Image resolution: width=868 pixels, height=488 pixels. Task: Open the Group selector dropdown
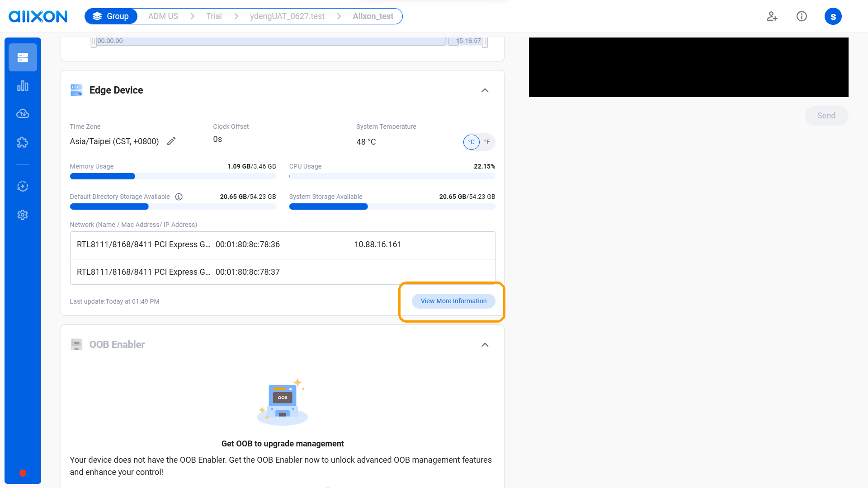[x=111, y=16]
